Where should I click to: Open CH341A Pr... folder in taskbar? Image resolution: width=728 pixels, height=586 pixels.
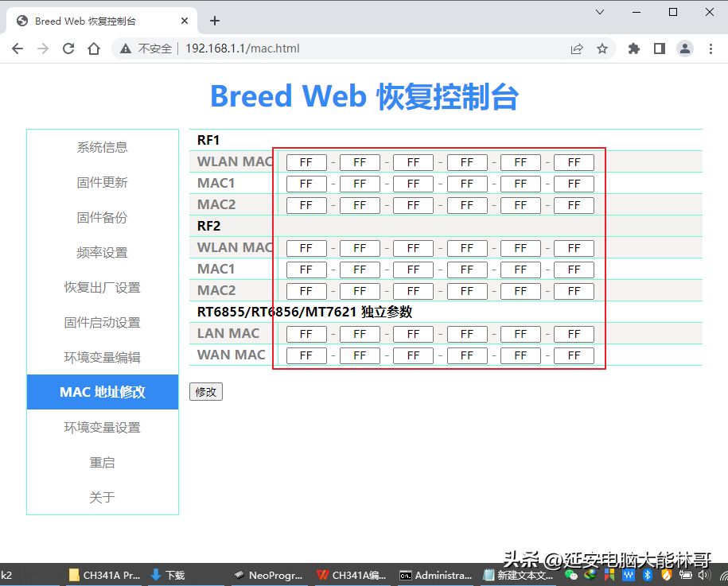click(104, 576)
